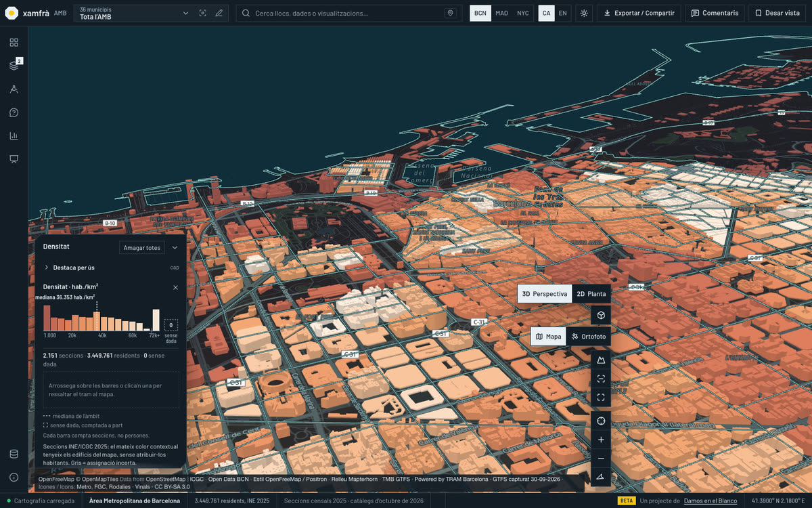Click Exportar / Compartir button
The width and height of the screenshot is (812, 508).
point(639,13)
